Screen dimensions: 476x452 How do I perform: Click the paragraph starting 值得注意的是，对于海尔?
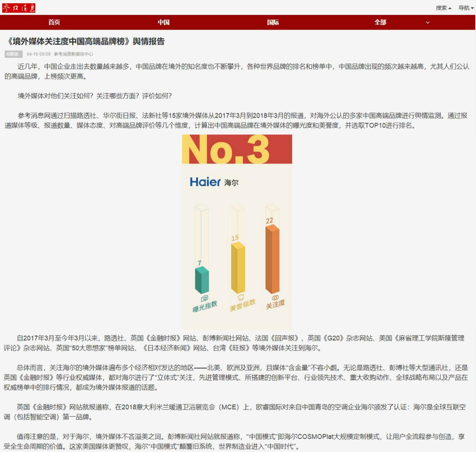(235, 441)
